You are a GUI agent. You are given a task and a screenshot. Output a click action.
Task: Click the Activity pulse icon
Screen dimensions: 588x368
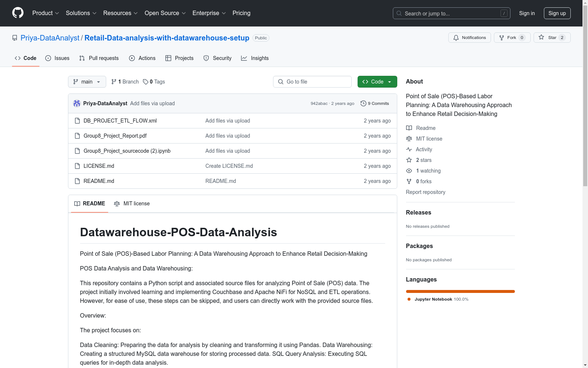409,149
